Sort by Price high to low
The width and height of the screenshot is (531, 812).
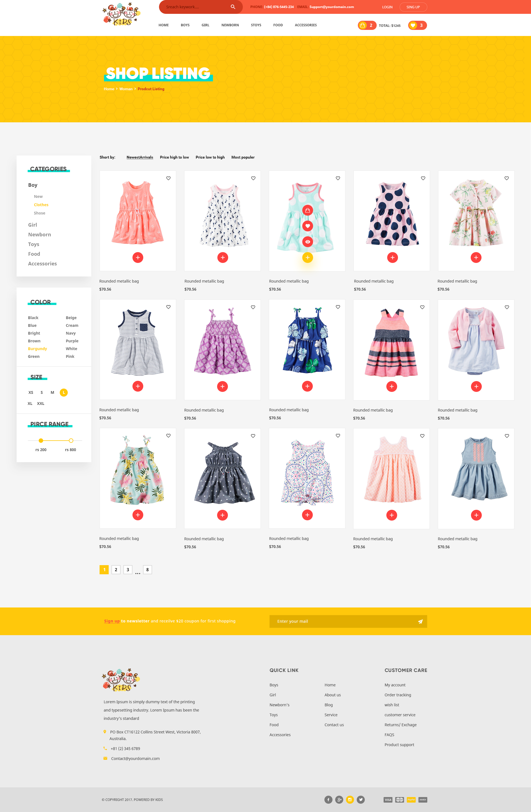[x=174, y=157]
